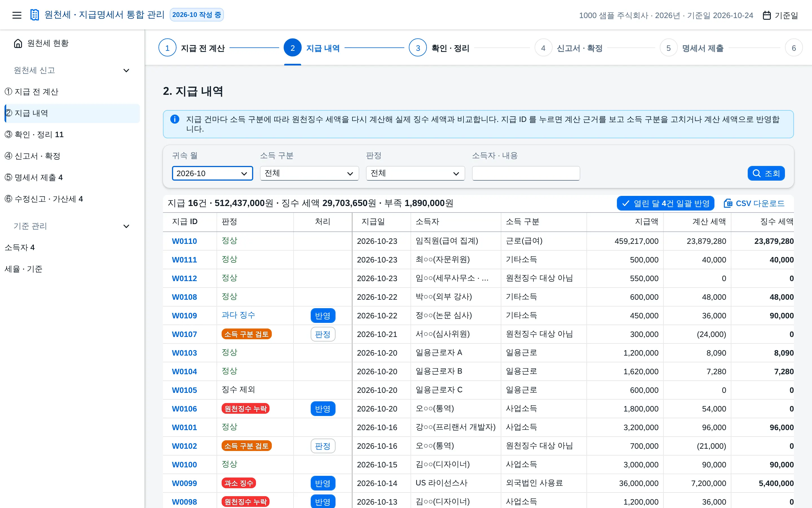This screenshot has width=812, height=508.
Task: Click the home icon beside 원천세 현황
Action: (18, 43)
